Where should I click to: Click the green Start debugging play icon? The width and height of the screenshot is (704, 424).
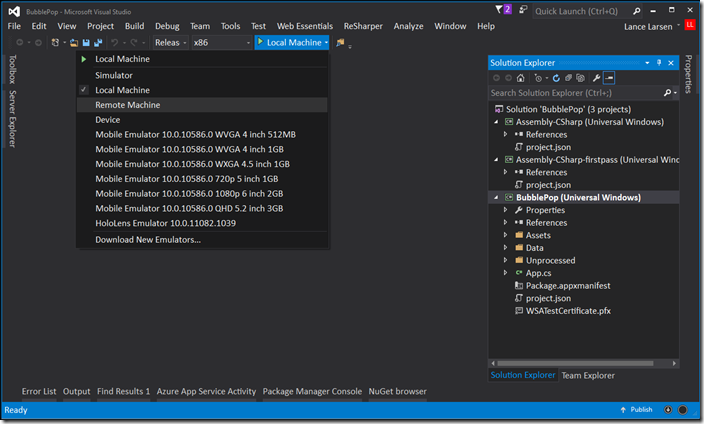[x=260, y=42]
